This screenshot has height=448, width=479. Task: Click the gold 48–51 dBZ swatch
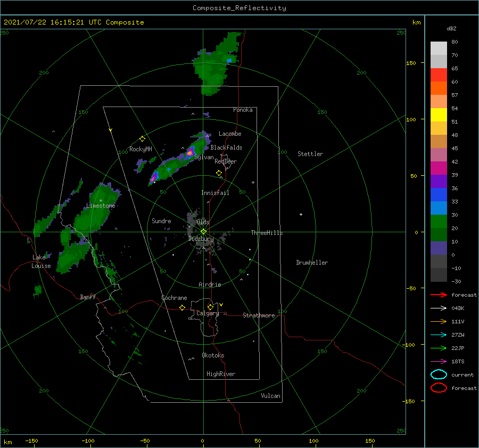point(439,128)
